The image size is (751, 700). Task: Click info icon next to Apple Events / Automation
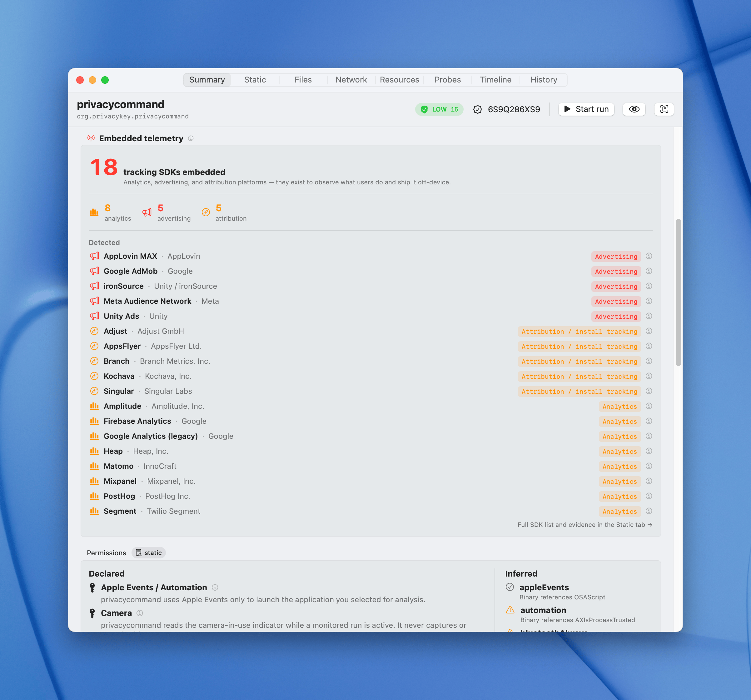click(x=215, y=587)
